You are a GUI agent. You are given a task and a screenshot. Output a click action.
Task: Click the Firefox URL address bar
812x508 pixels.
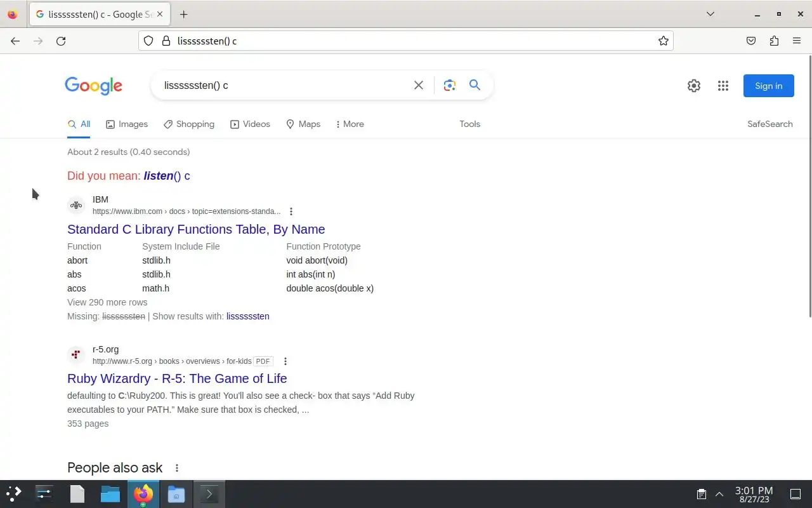coord(406,41)
